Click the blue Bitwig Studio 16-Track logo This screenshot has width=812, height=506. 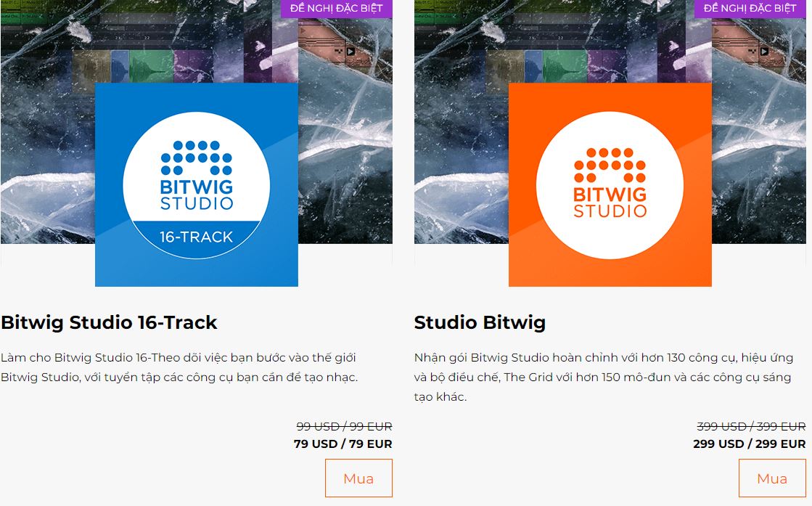(196, 184)
